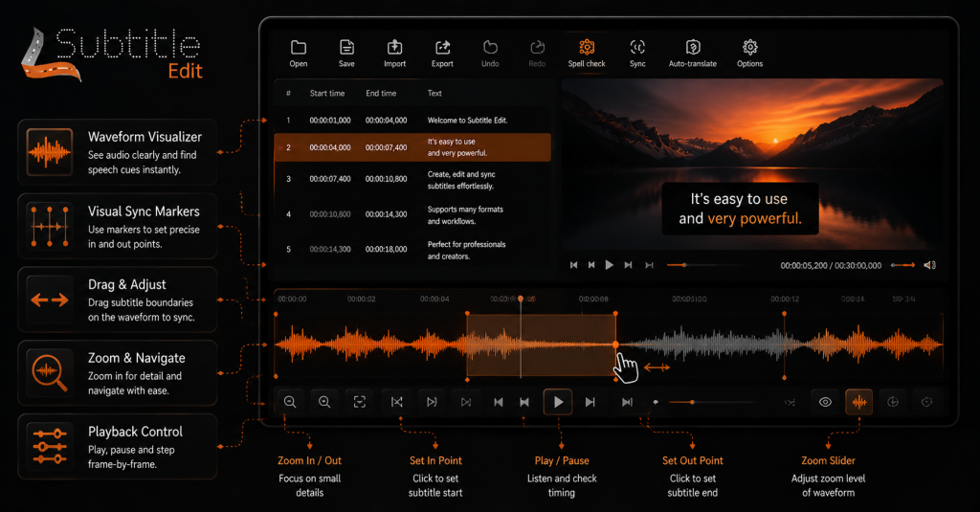Click the Playback Control feature card
Screen dimensions: 980x512
pos(118,446)
